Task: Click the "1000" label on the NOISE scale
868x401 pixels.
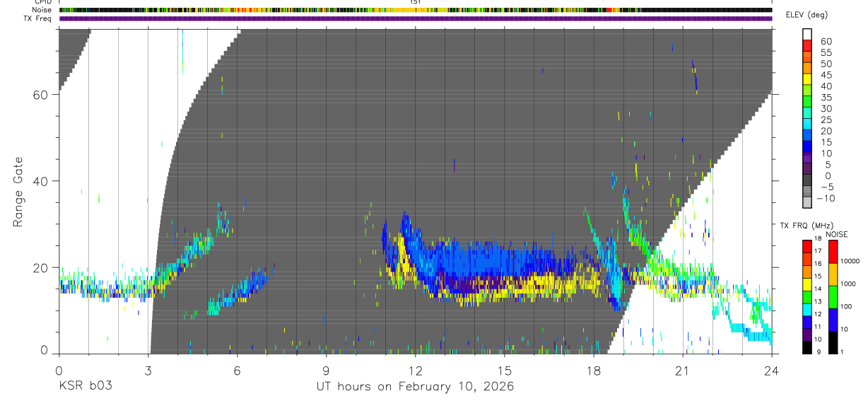Action: tap(849, 284)
